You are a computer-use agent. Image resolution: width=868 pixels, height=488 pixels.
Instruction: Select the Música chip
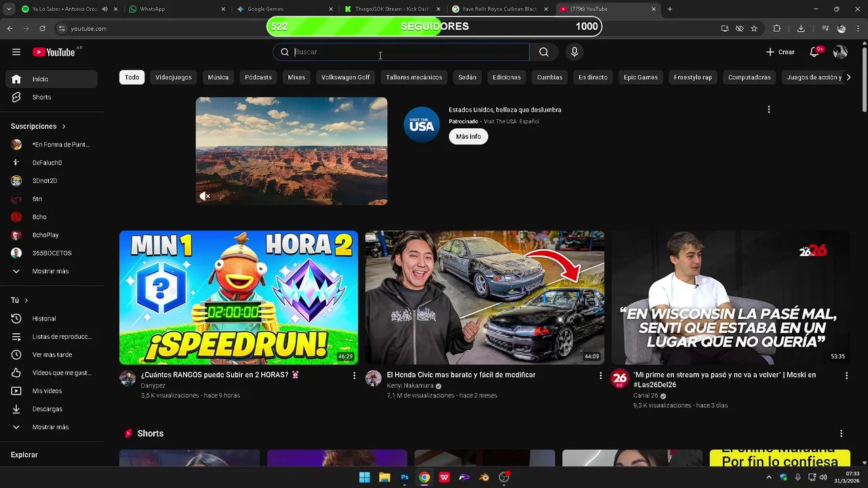point(218,77)
